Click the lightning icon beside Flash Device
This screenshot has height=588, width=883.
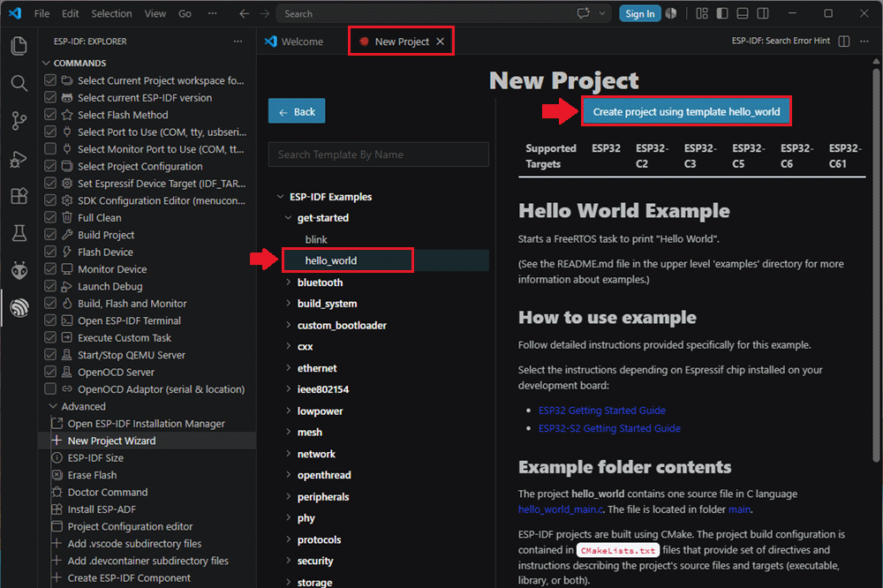coord(67,252)
